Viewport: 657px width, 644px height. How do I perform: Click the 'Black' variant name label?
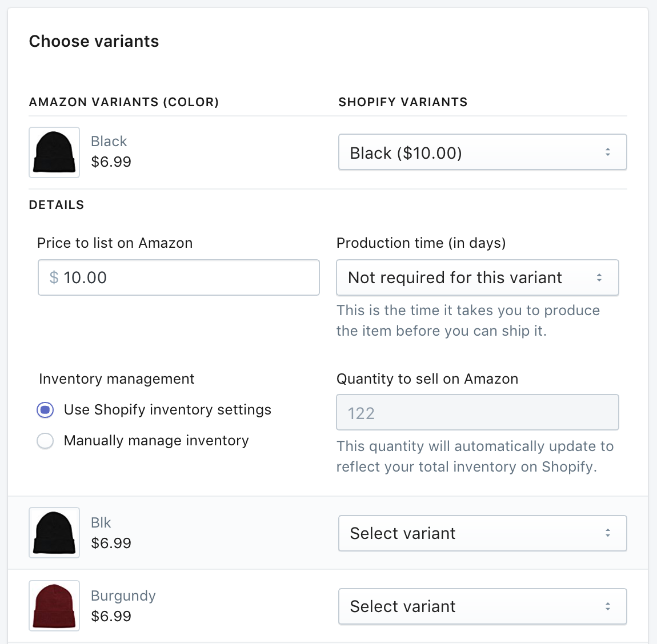point(109,141)
